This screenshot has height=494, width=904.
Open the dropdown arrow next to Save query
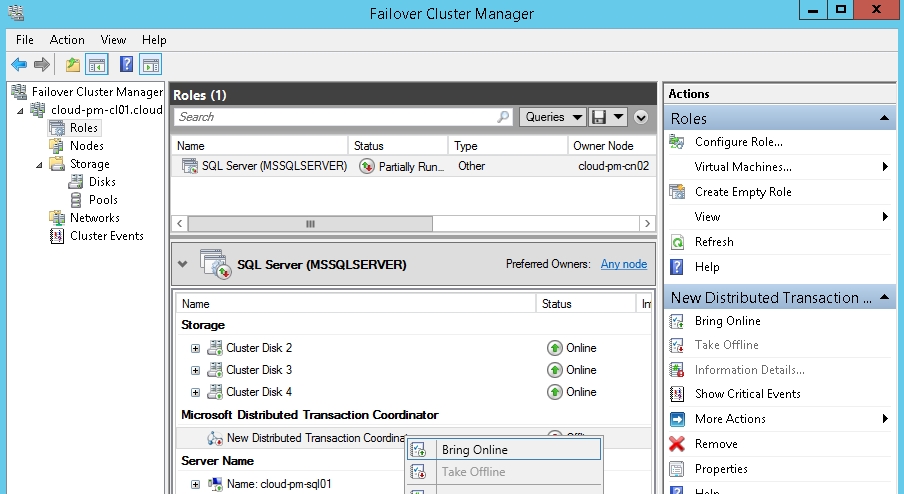[619, 117]
